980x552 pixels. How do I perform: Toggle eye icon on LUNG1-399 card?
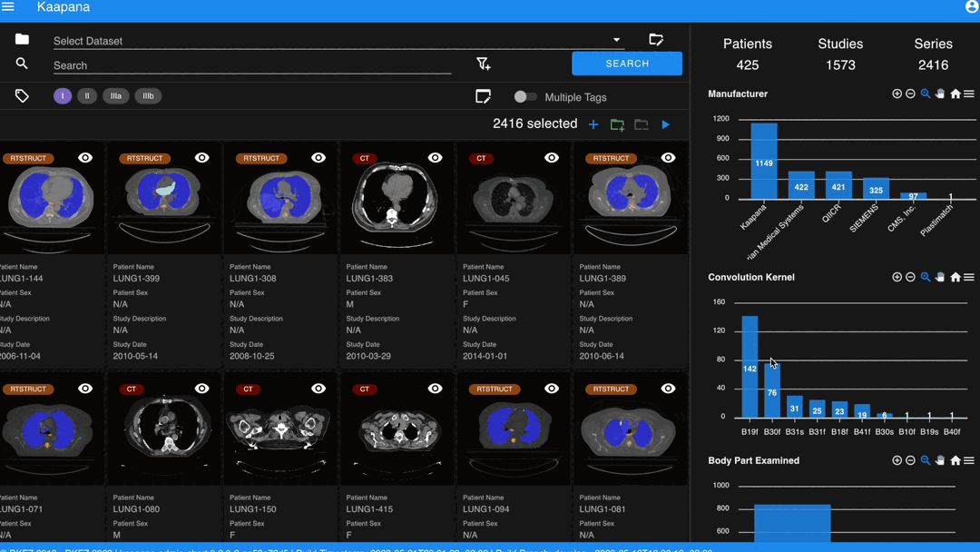tap(201, 158)
